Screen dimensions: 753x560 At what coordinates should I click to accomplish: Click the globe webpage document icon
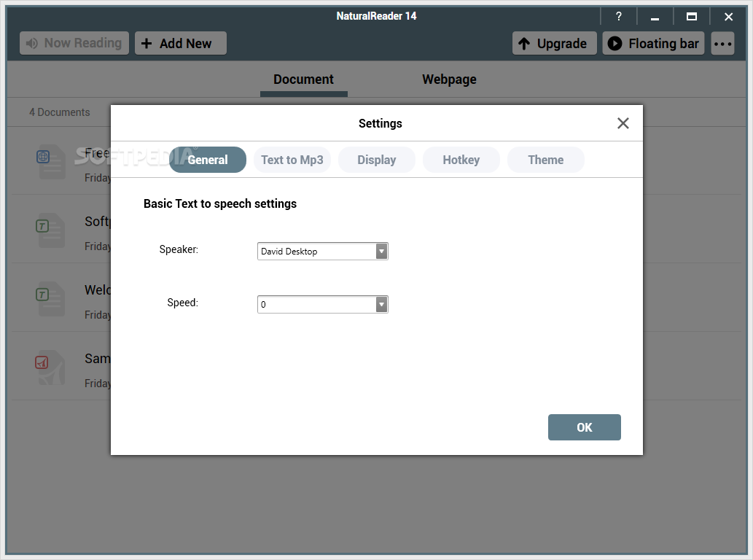click(x=43, y=157)
